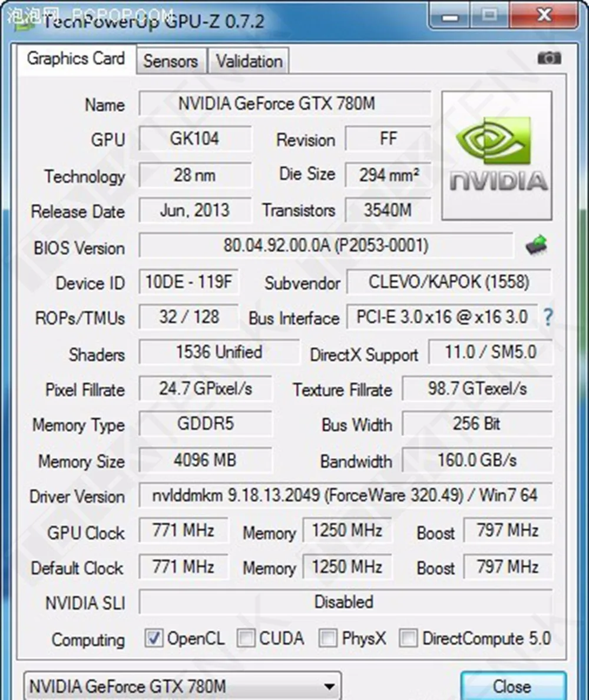Click Default Clock field 771 MHz

[x=184, y=568]
